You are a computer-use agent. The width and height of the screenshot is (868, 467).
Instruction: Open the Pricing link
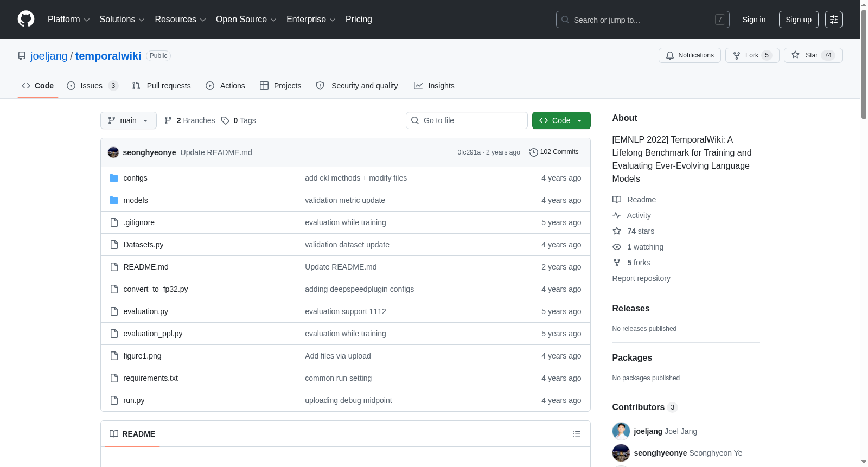click(359, 20)
